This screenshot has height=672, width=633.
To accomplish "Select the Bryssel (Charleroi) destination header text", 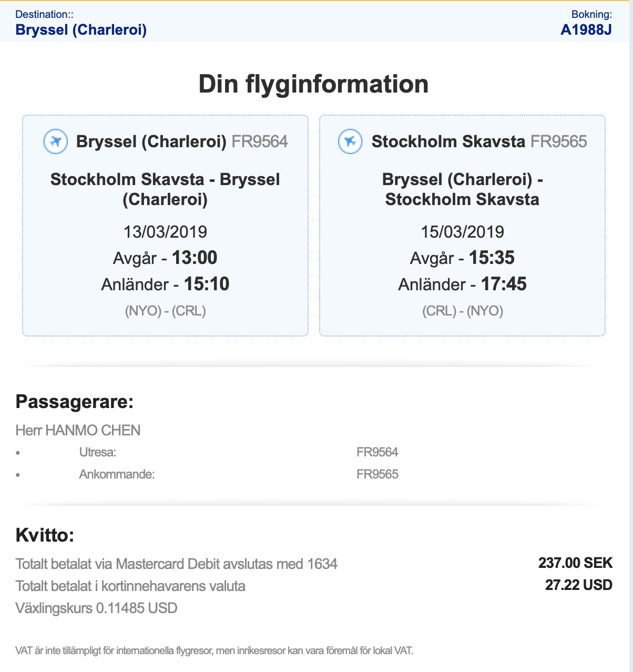I will [x=81, y=29].
